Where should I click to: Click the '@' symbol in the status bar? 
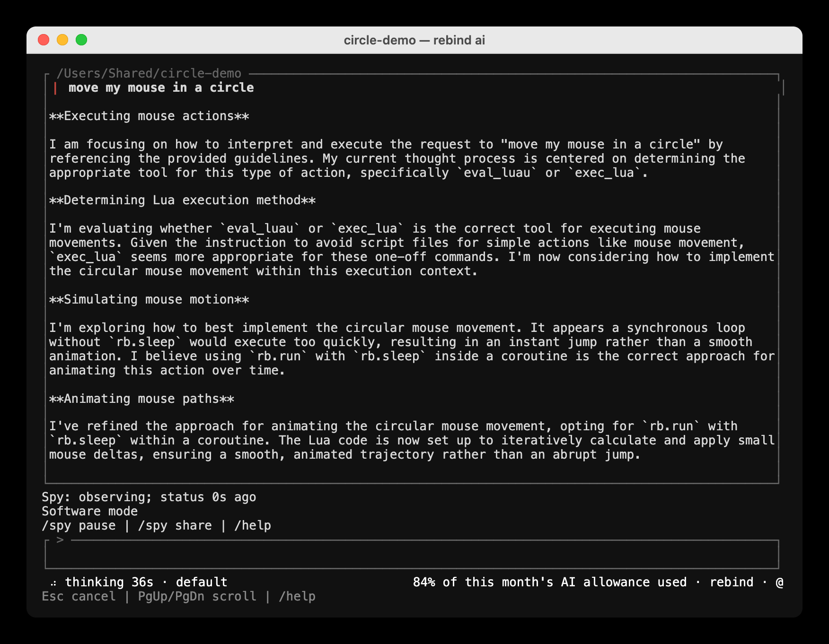(779, 583)
